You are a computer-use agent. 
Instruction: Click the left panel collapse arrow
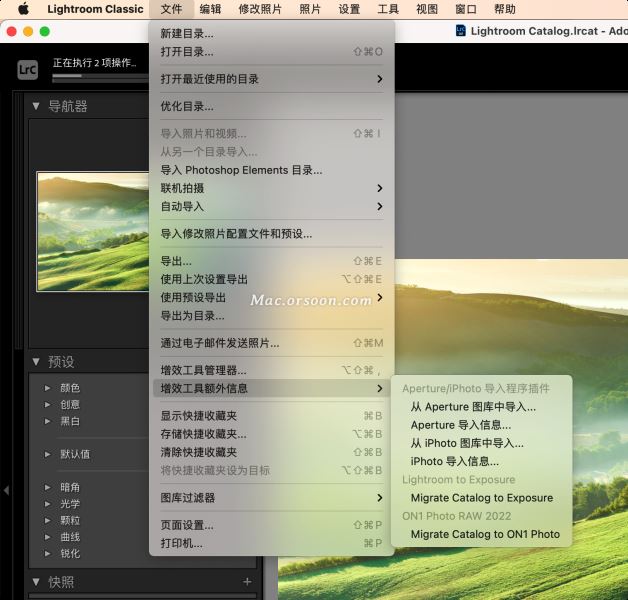[6, 490]
